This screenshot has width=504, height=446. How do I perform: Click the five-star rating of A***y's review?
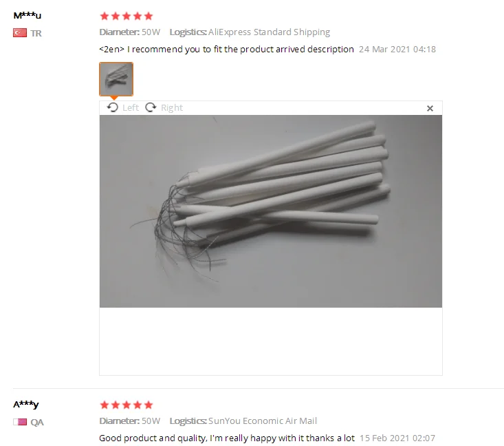click(x=127, y=405)
